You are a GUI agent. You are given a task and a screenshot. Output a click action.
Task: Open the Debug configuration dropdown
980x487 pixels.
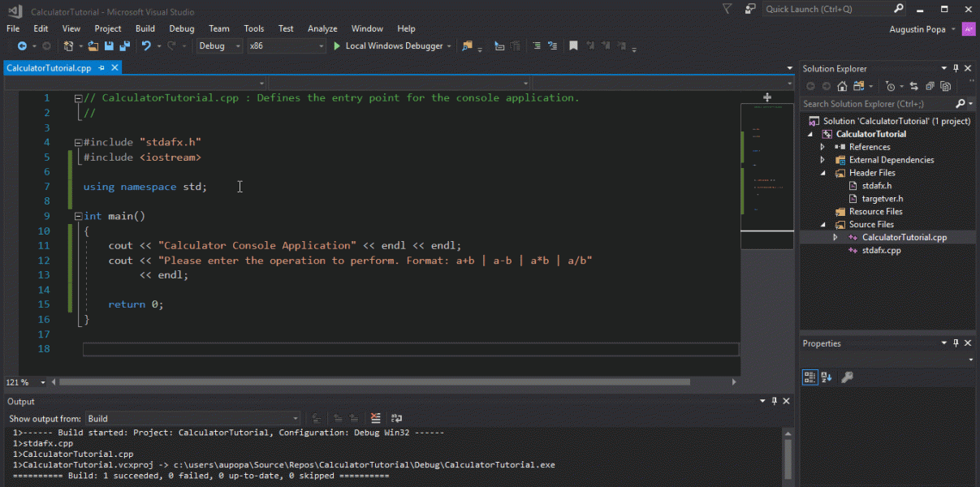point(219,46)
